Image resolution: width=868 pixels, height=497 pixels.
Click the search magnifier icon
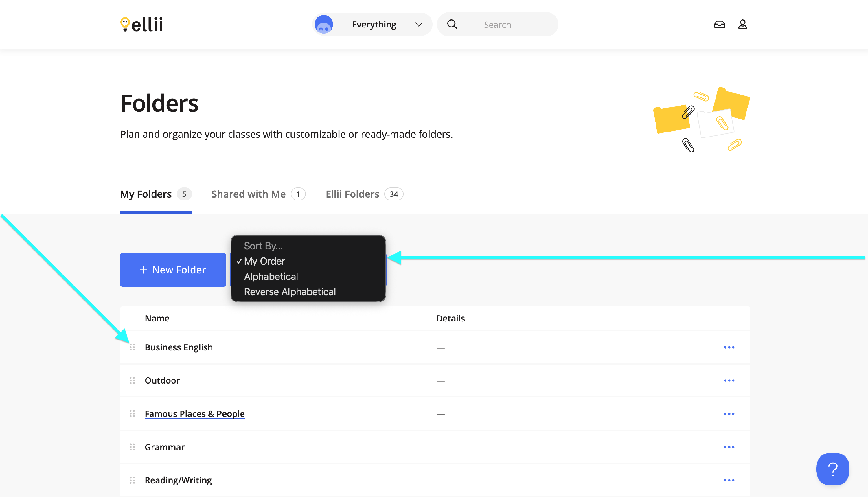[452, 25]
